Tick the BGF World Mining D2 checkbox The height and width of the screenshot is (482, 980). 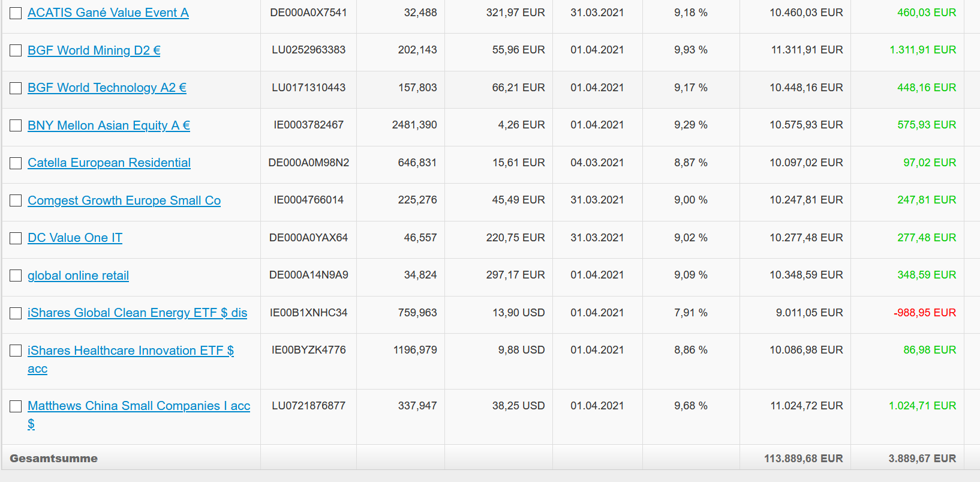pos(16,50)
